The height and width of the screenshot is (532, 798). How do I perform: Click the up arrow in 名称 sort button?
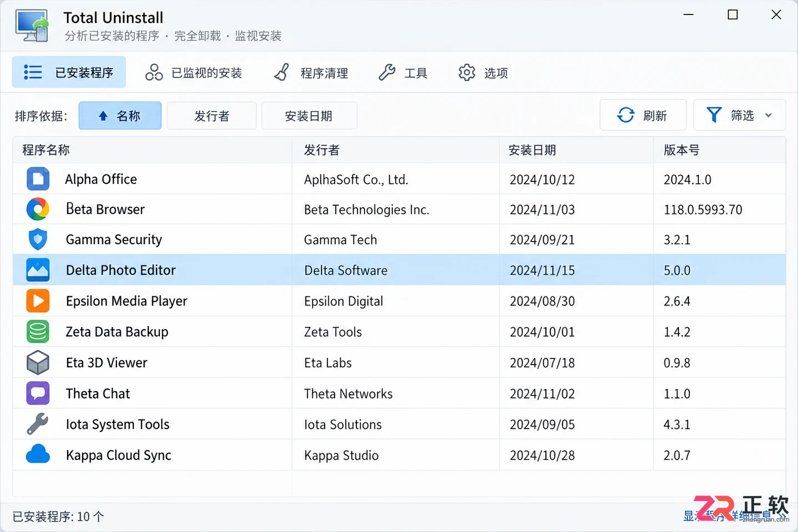coord(103,116)
